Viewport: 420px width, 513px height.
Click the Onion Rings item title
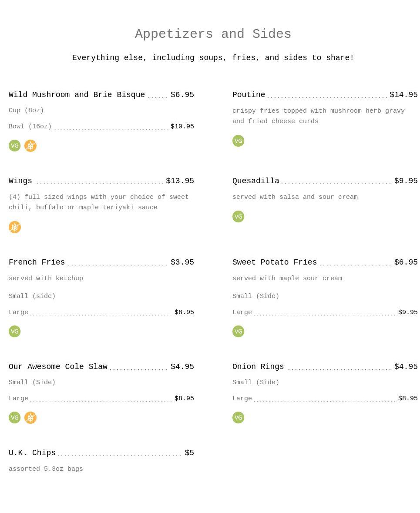pyautogui.click(x=258, y=366)
